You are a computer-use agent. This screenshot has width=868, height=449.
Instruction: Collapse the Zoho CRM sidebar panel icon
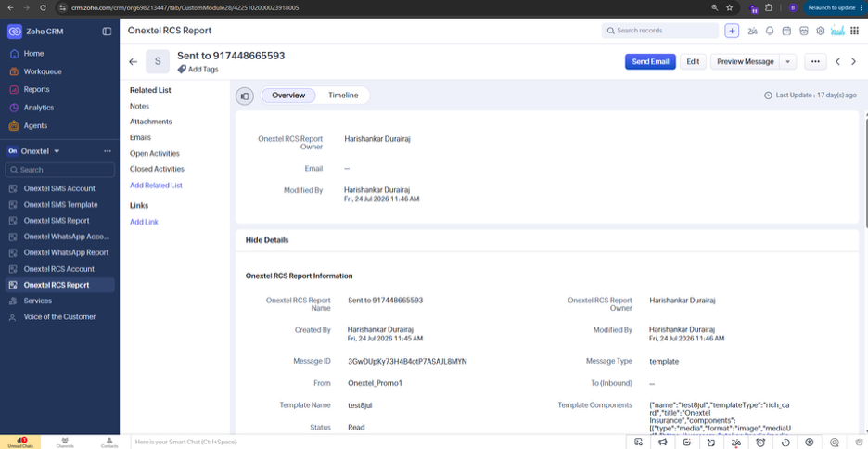click(x=107, y=32)
